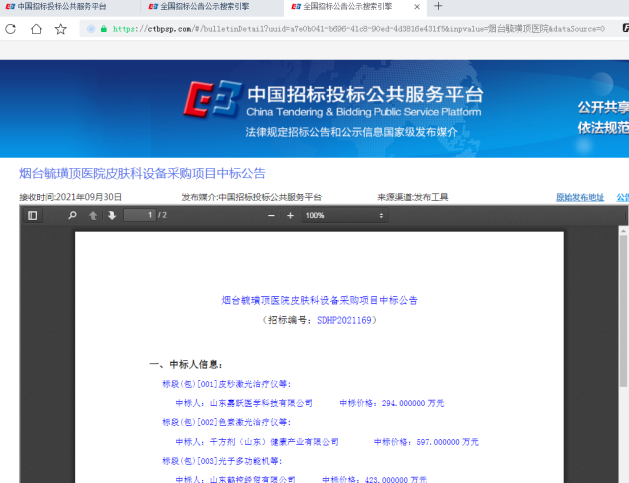Image resolution: width=629 pixels, height=483 pixels.
Task: Zoom in the PDF document
Action: (290, 215)
